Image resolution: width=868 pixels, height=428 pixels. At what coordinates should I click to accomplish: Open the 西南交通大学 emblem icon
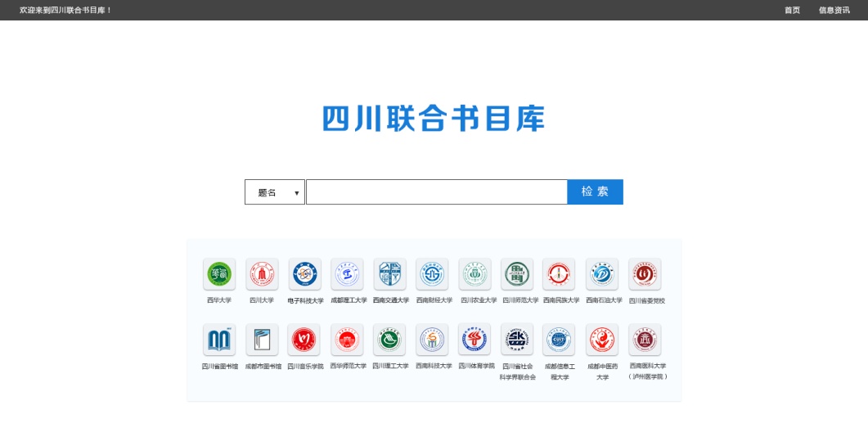pos(389,274)
